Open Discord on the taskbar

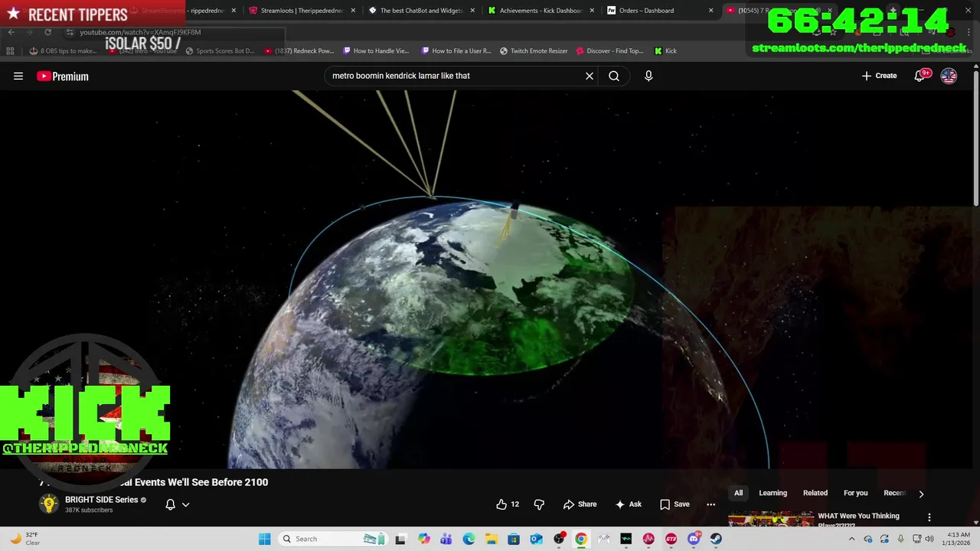pyautogui.click(x=694, y=539)
